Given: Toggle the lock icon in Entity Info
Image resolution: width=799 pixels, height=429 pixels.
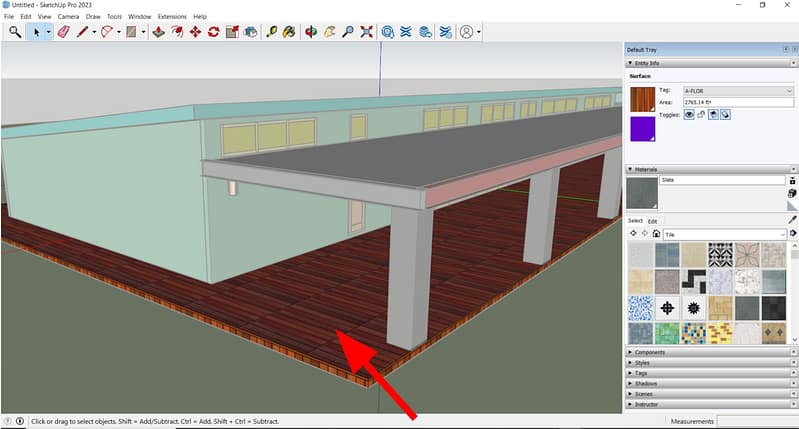Looking at the screenshot, I should [x=702, y=115].
